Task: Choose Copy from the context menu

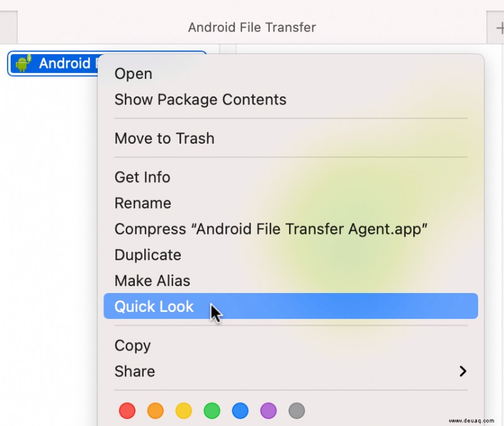Action: [290, 345]
